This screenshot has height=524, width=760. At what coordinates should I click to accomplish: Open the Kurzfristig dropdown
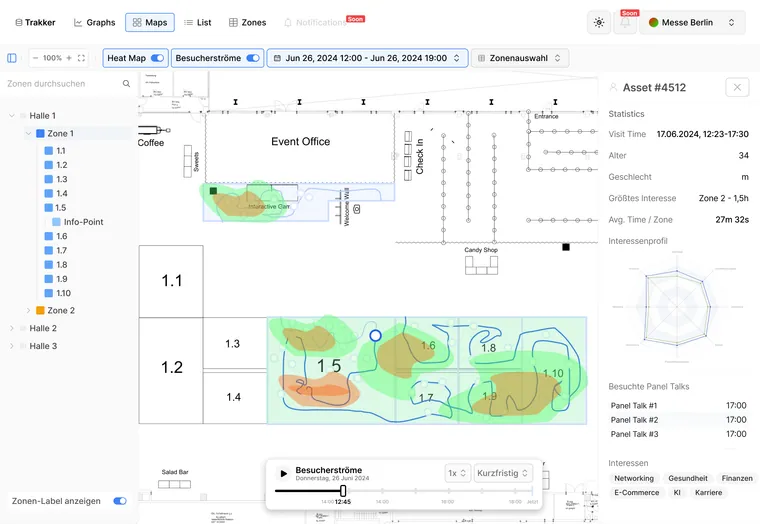pyautogui.click(x=503, y=473)
